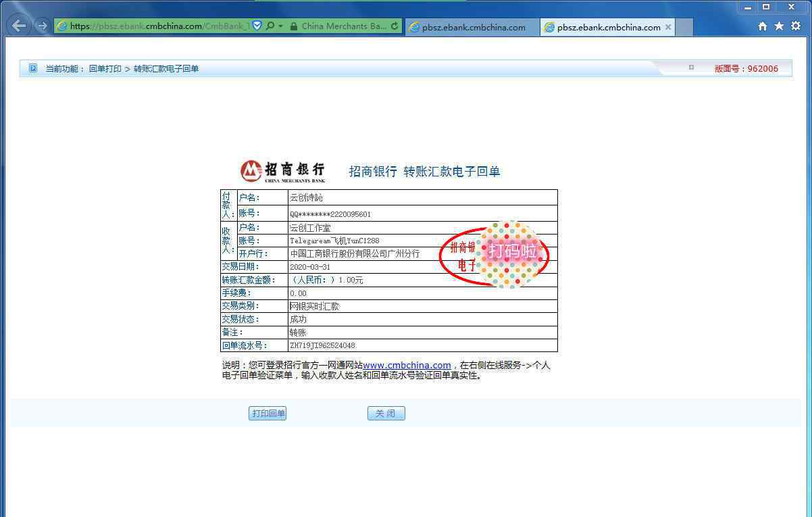Open Favorites with the star icon
Image resolution: width=812 pixels, height=517 pixels.
pos(779,26)
